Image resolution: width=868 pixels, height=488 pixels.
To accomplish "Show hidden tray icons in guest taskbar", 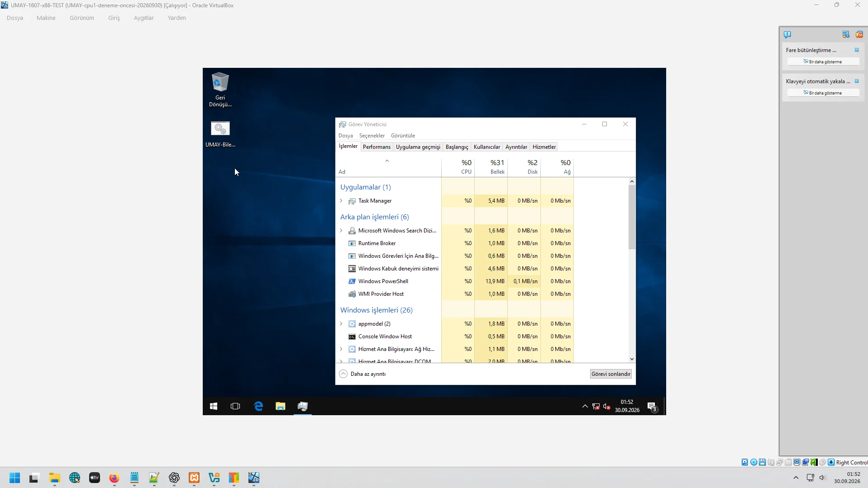I will tap(585, 406).
